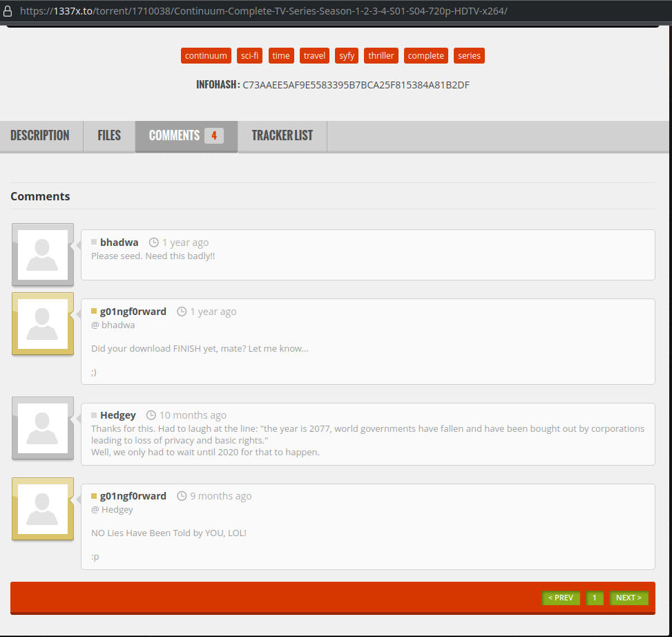Click bhadwa's avatar thumbnail
Viewport: 672px width, 637px height.
coord(43,255)
